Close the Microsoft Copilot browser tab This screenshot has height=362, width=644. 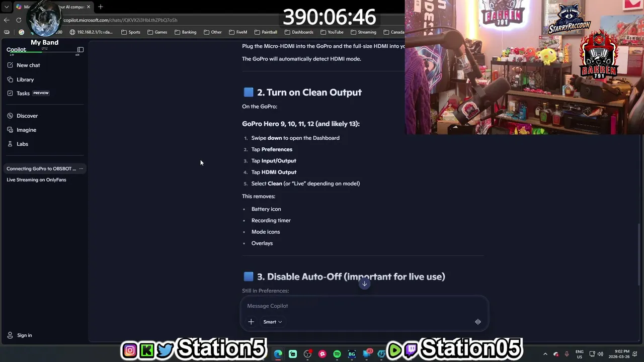click(x=89, y=7)
